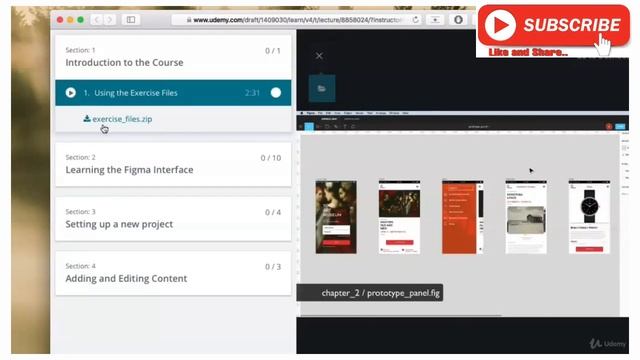Click the horizontal scrollbar under the Figma canvas

(x=401, y=316)
